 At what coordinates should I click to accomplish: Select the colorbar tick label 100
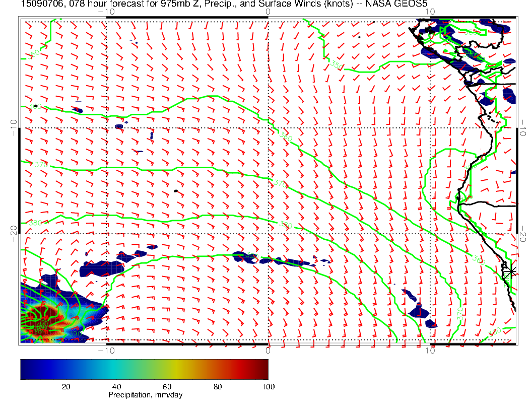[x=268, y=386]
